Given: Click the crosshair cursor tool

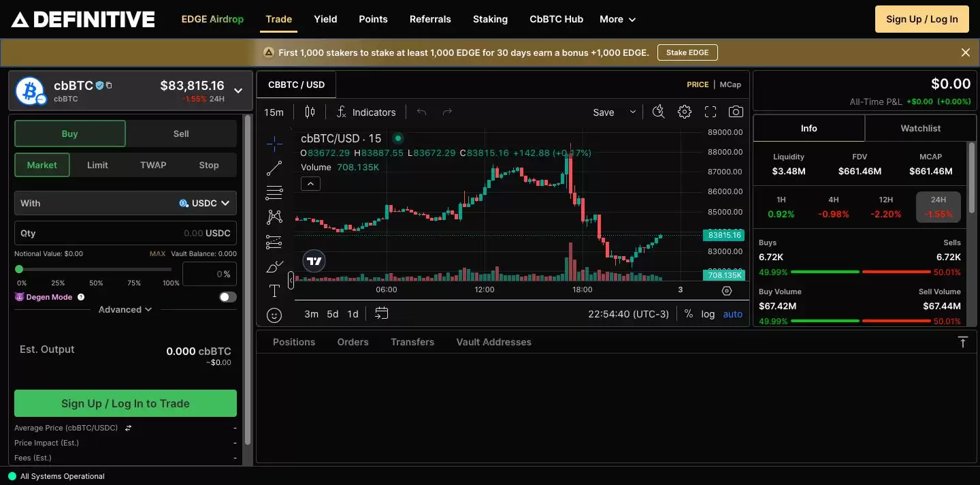Looking at the screenshot, I should coord(274,143).
